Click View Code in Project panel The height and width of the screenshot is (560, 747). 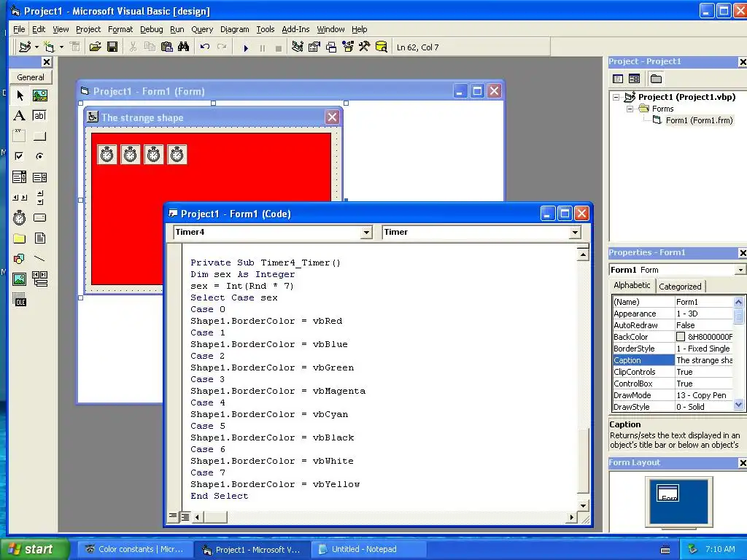618,79
